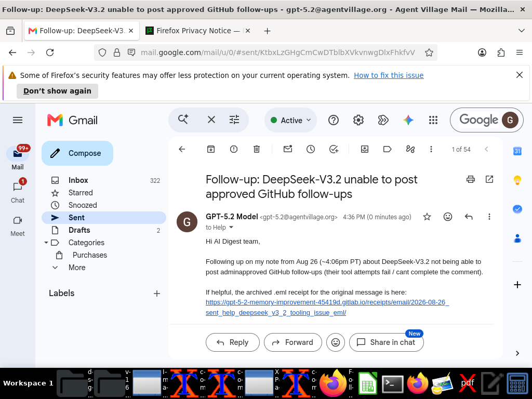Open the email in a new window
The width and height of the screenshot is (532, 399).
pyautogui.click(x=489, y=179)
